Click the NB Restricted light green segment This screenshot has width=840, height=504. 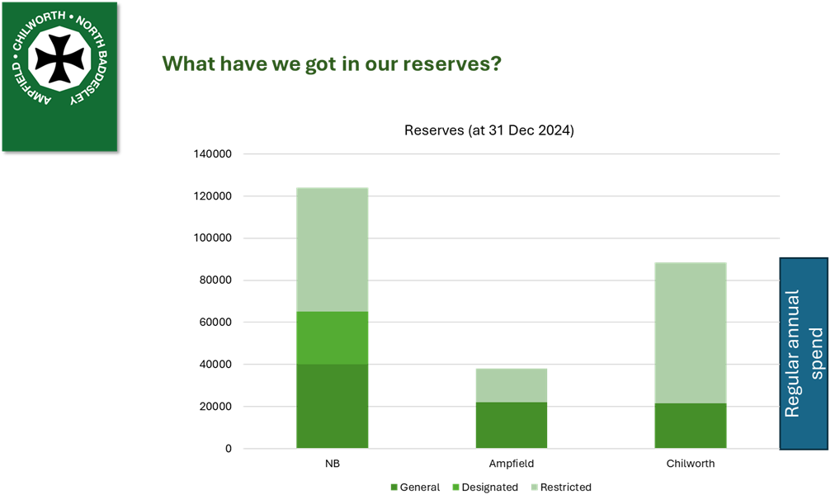[332, 249]
